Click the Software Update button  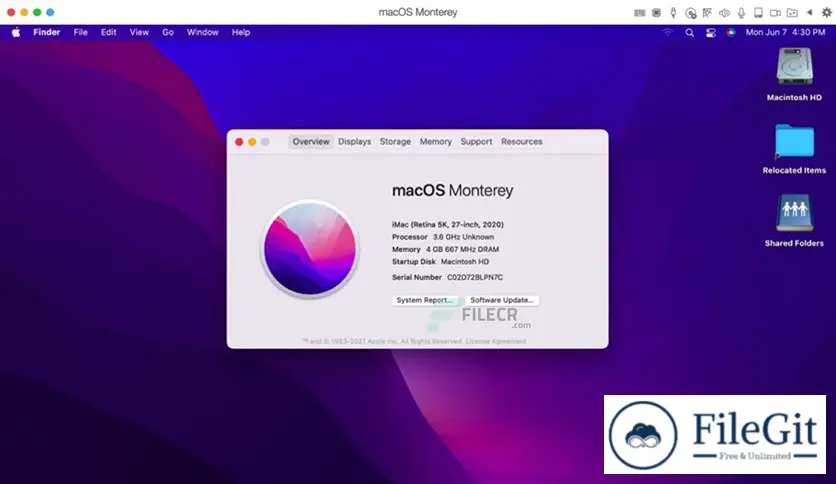pos(503,300)
